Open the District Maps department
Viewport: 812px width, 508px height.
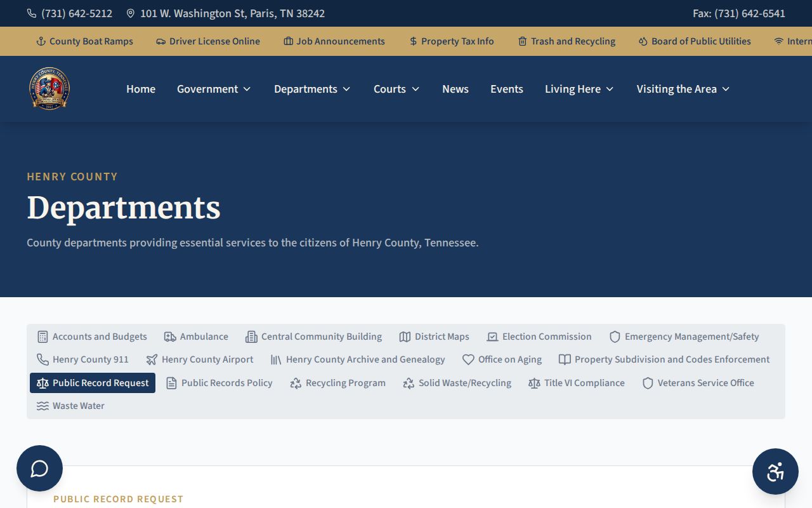(435, 337)
